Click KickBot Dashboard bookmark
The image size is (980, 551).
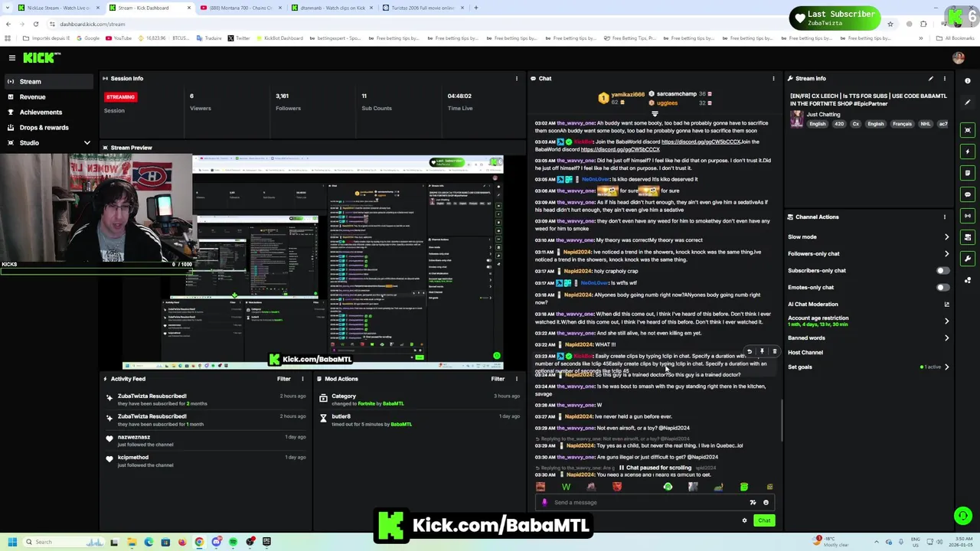[x=279, y=38]
